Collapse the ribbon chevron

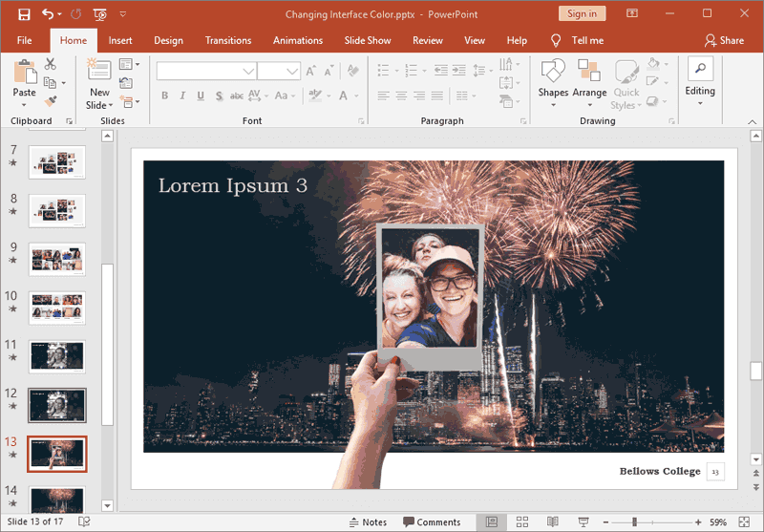tap(753, 122)
